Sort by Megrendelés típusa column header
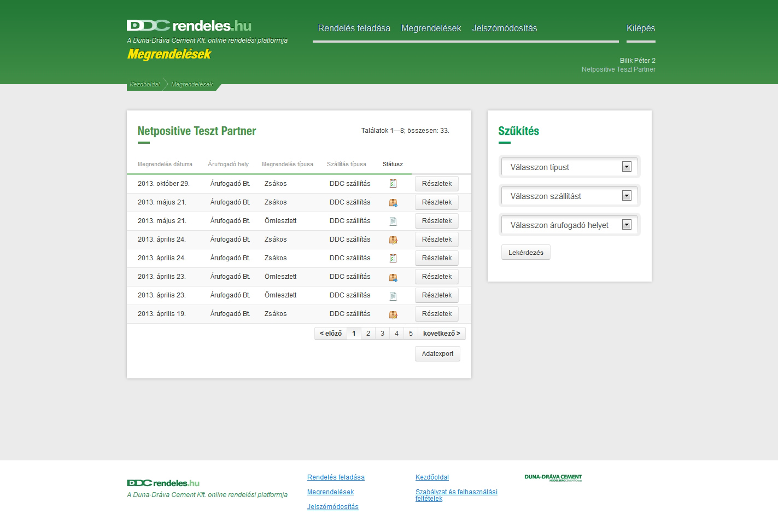The height and width of the screenshot is (532, 778). 288,164
